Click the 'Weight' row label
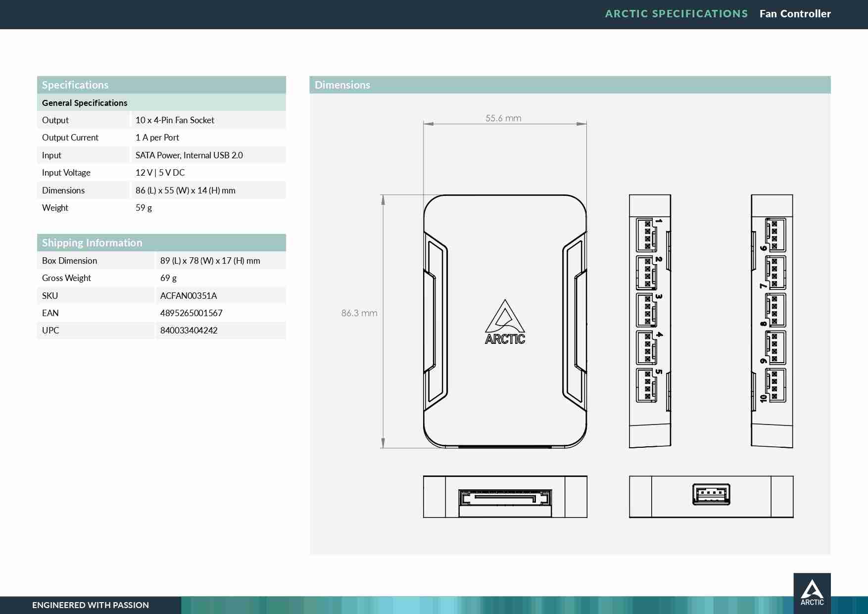 (x=55, y=208)
